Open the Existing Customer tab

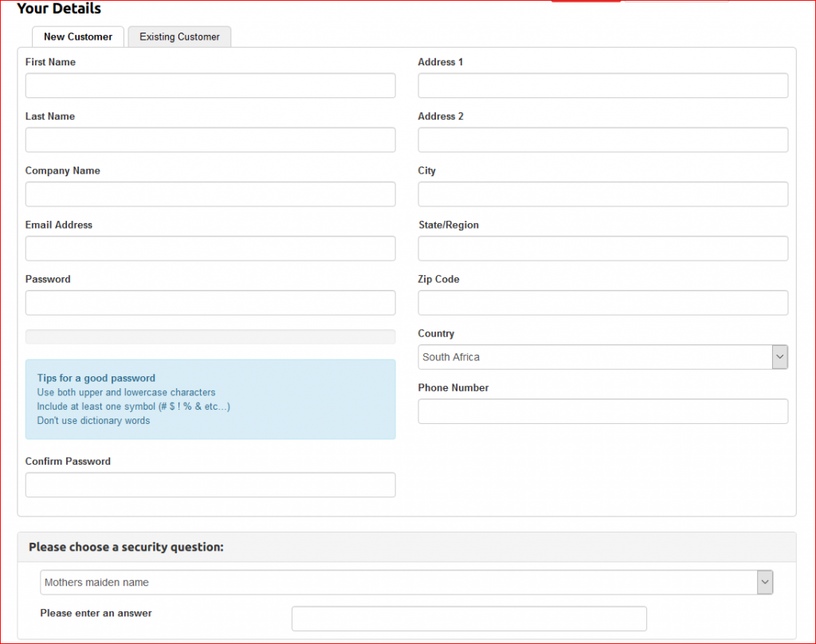tap(179, 37)
